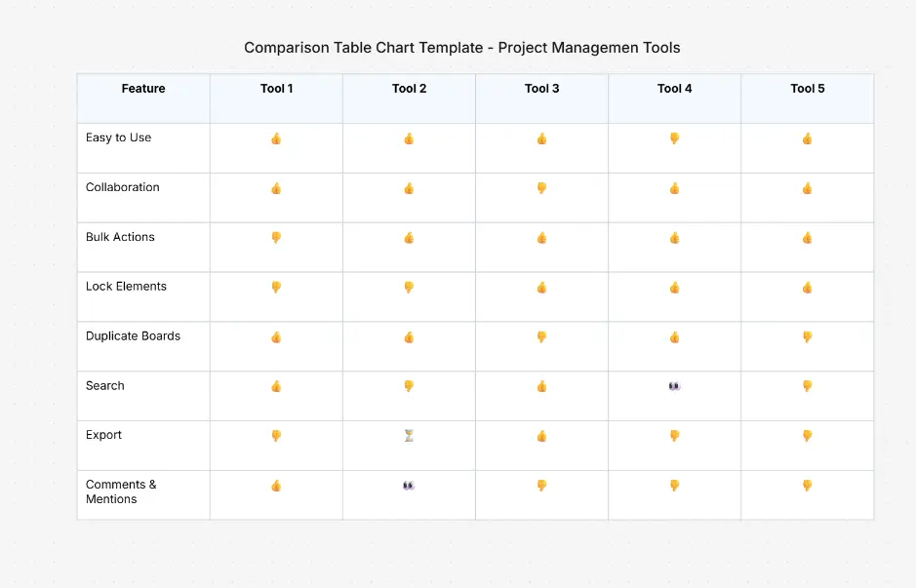The height and width of the screenshot is (588, 916).
Task: Click hourglass icon in Tool 2 Export cell
Action: pyautogui.click(x=409, y=436)
